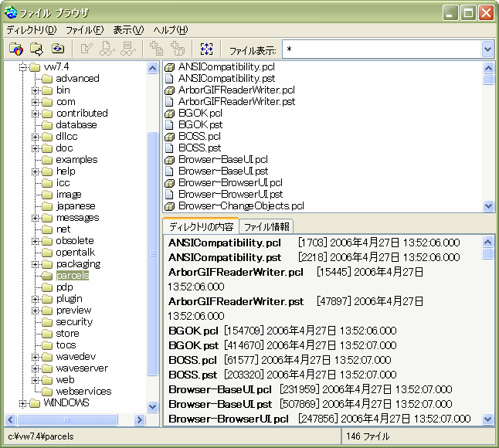The height and width of the screenshot is (448, 499).
Task: Open the ファイル表示 filter dropdown arrow
Action: [487, 49]
